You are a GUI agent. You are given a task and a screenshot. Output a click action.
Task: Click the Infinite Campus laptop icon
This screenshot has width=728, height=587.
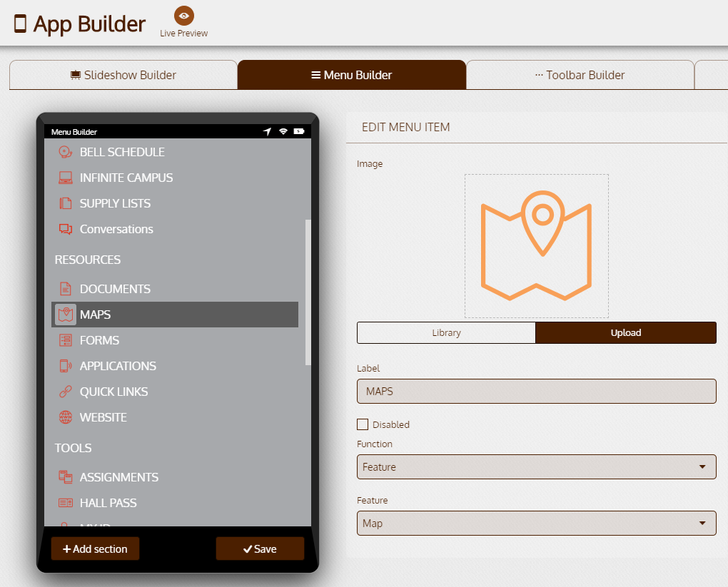66,178
